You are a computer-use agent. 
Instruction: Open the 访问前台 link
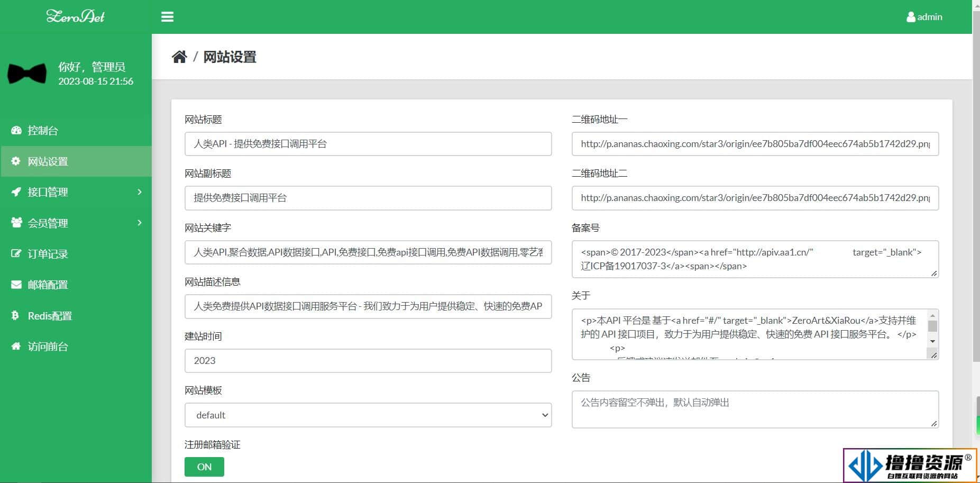(x=76, y=347)
